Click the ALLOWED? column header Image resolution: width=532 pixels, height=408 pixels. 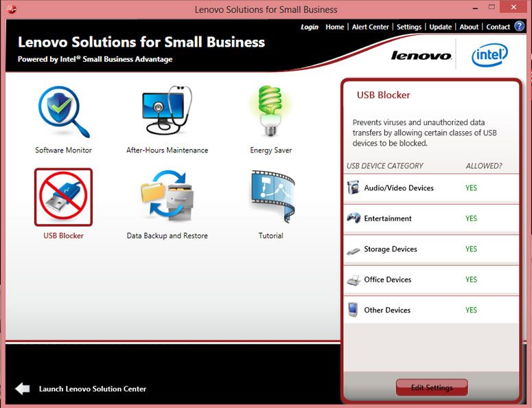click(483, 166)
